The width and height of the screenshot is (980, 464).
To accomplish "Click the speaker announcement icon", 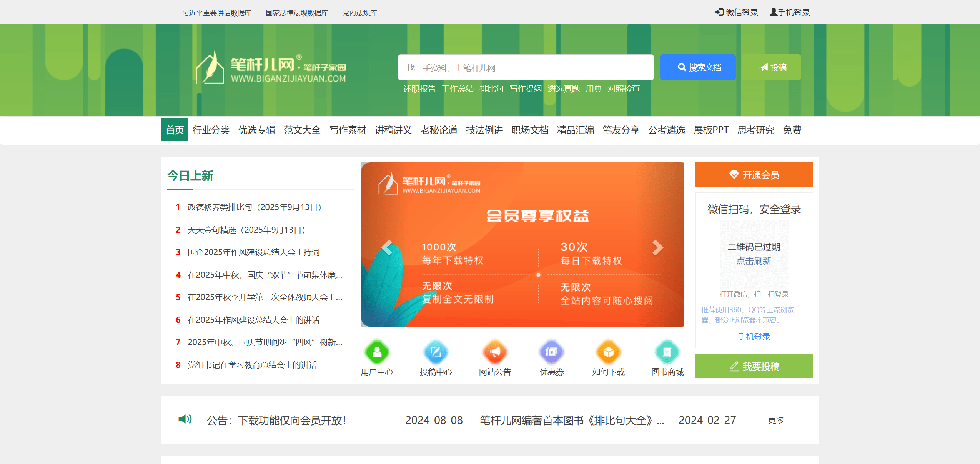I will point(185,419).
